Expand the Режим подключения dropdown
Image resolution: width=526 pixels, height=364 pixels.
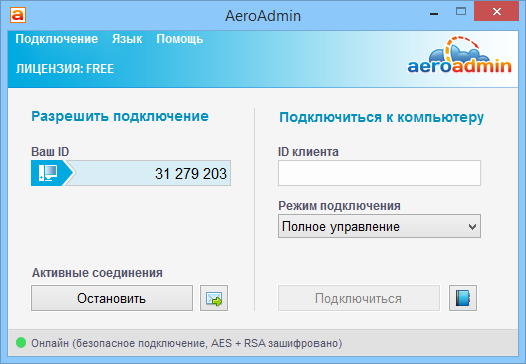(x=379, y=226)
